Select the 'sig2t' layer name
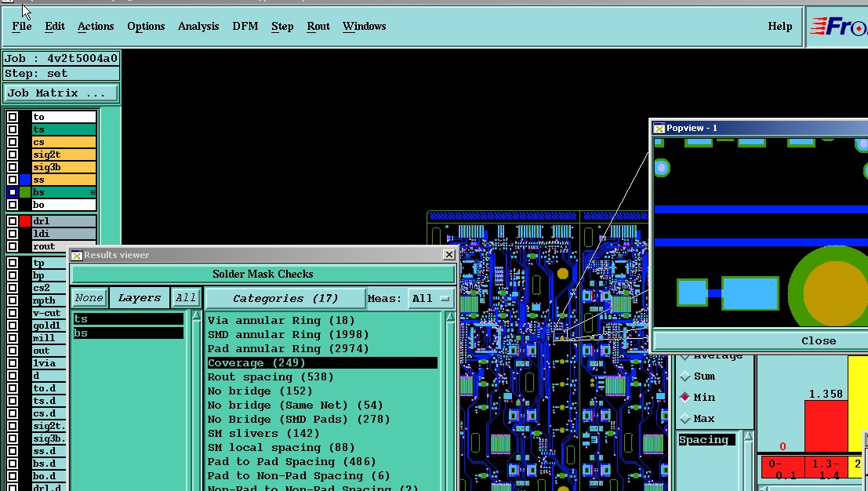 coord(64,155)
